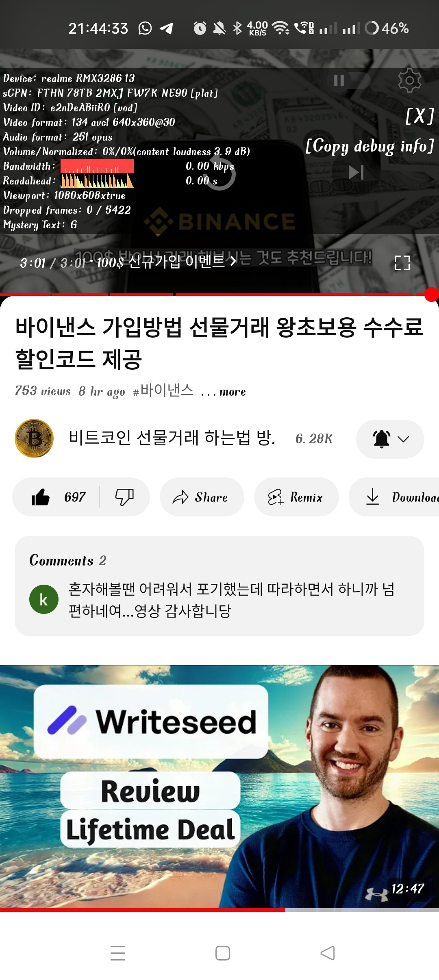Click the red progress bar scrubber
This screenshot has width=439, height=980.
[431, 295]
